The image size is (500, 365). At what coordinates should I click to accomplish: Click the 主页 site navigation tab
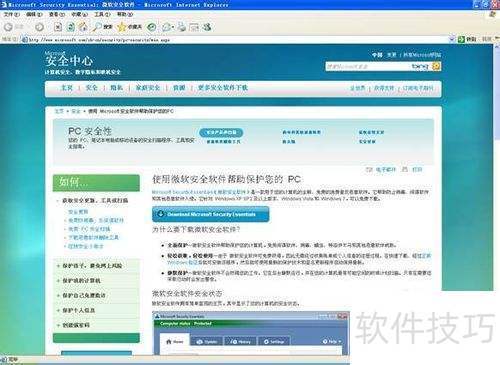(x=66, y=88)
